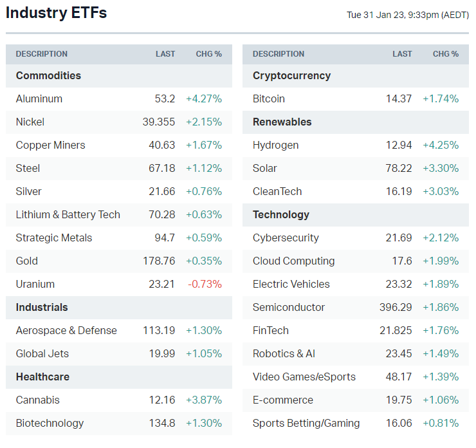Select the Aerospace & Defense ETF
476x448 pixels.
tap(66, 330)
